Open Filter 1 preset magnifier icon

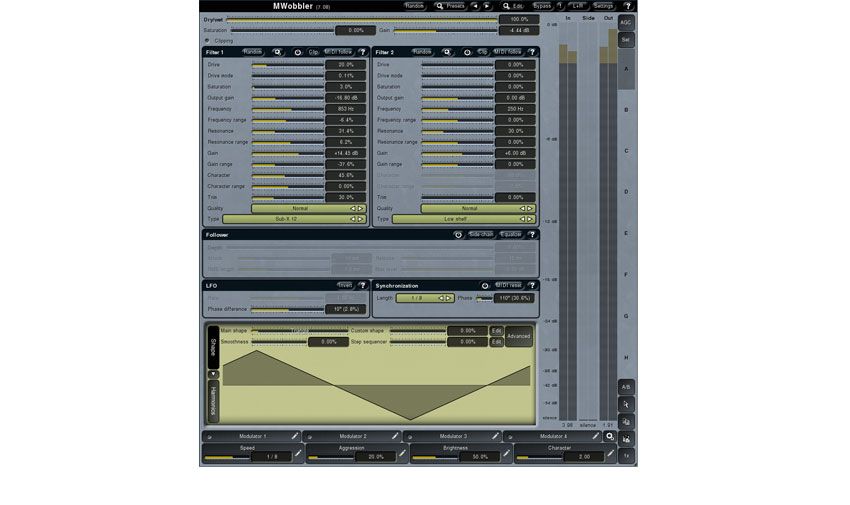278,52
